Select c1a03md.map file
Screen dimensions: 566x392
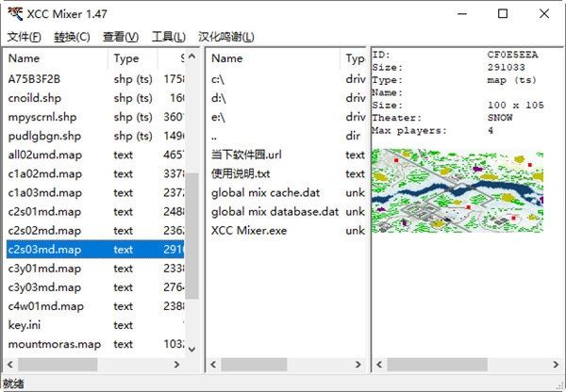tap(95, 192)
